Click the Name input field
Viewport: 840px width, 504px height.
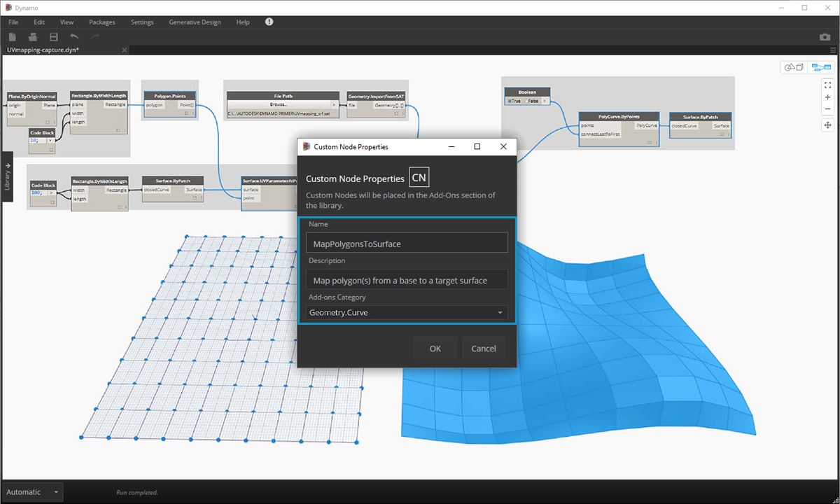click(407, 244)
